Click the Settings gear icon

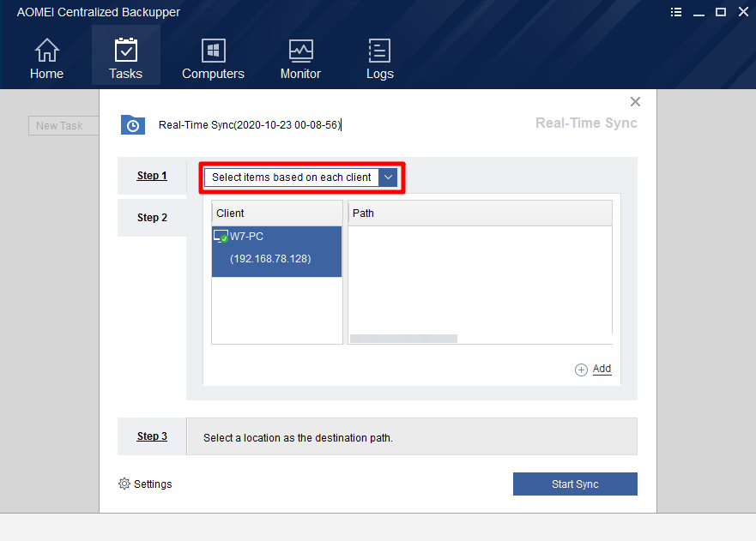click(x=124, y=484)
